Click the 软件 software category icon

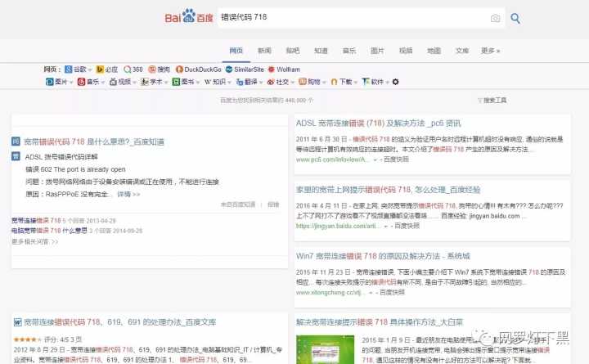coord(366,82)
